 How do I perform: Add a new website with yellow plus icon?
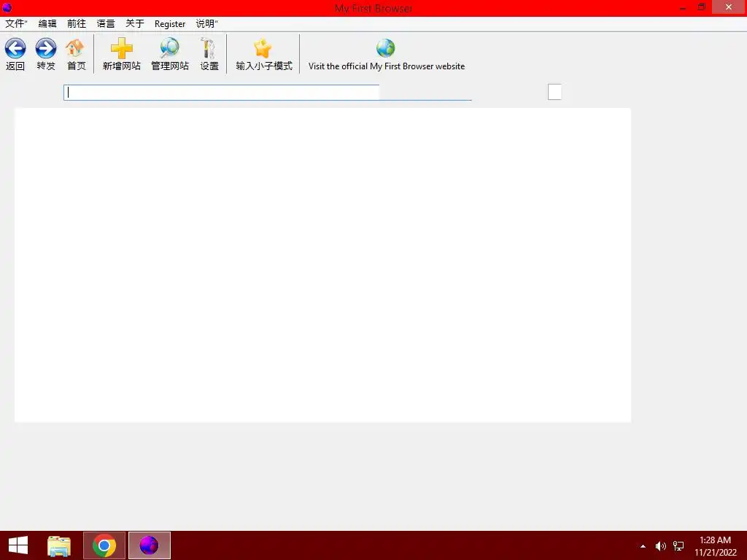122,49
